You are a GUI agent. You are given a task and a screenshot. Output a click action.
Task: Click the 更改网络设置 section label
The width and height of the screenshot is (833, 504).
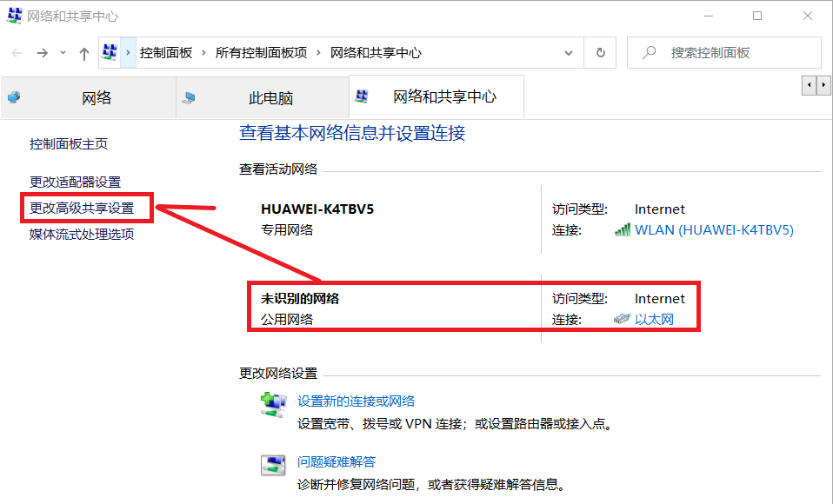tap(278, 374)
